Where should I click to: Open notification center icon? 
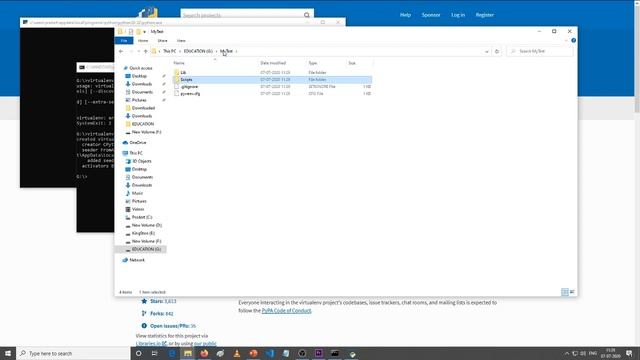[629, 353]
